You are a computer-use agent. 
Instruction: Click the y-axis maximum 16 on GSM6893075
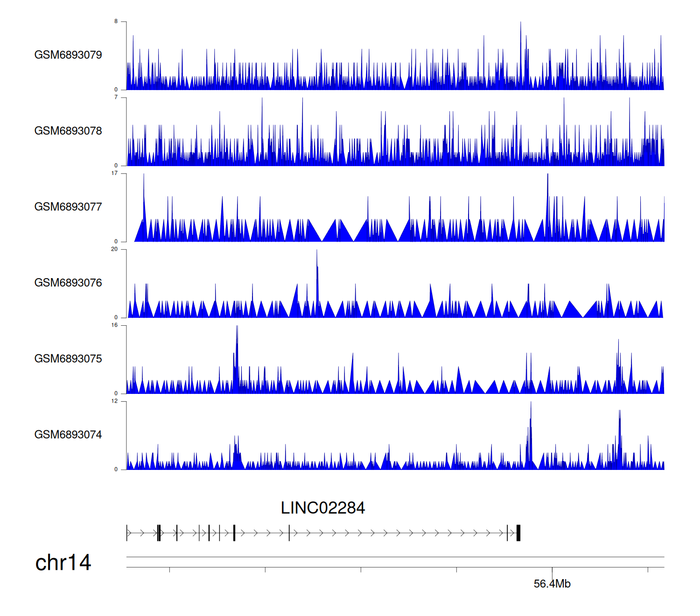(x=114, y=325)
